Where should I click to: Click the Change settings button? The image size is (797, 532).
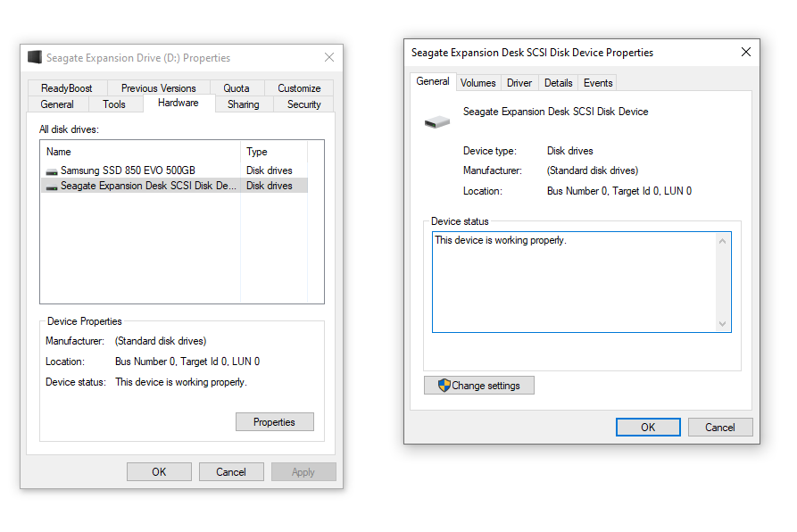tap(478, 385)
